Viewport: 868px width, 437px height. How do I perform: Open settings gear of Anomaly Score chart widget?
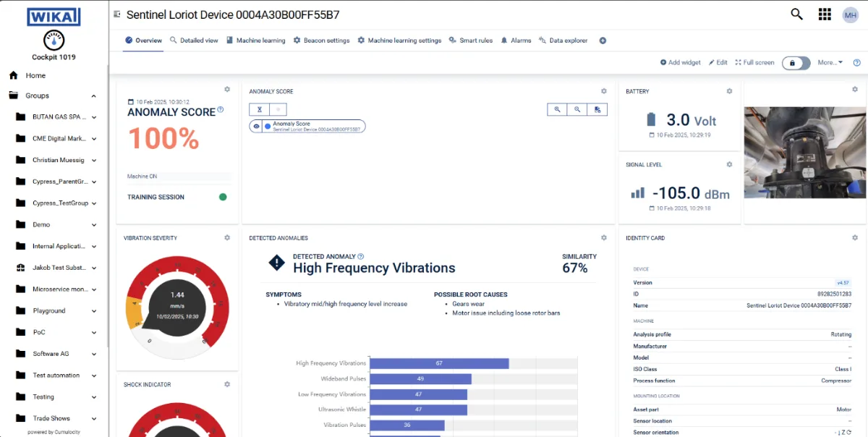604,91
